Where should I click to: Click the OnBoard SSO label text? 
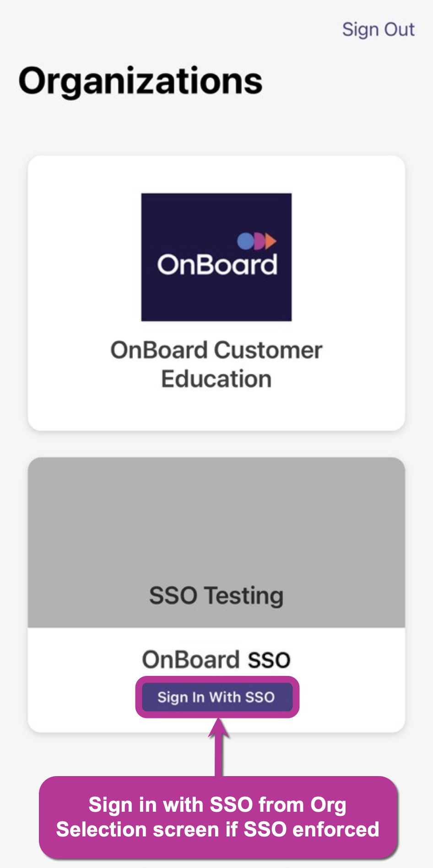pyautogui.click(x=216, y=659)
